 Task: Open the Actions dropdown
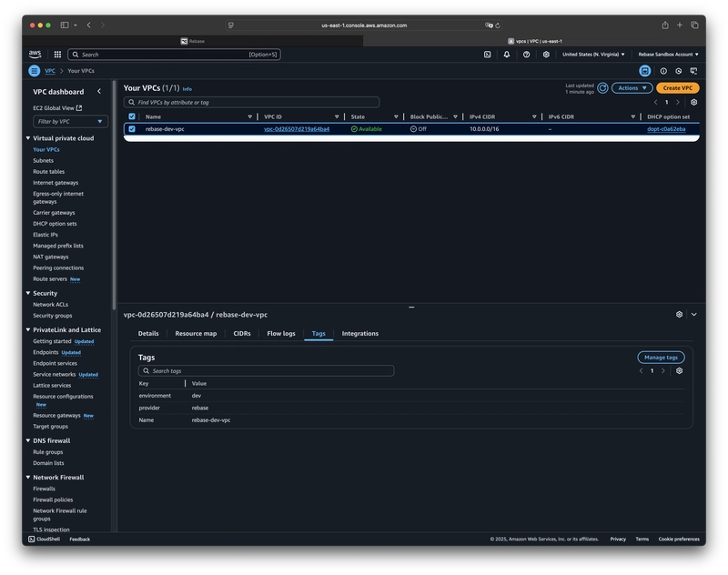click(x=632, y=88)
